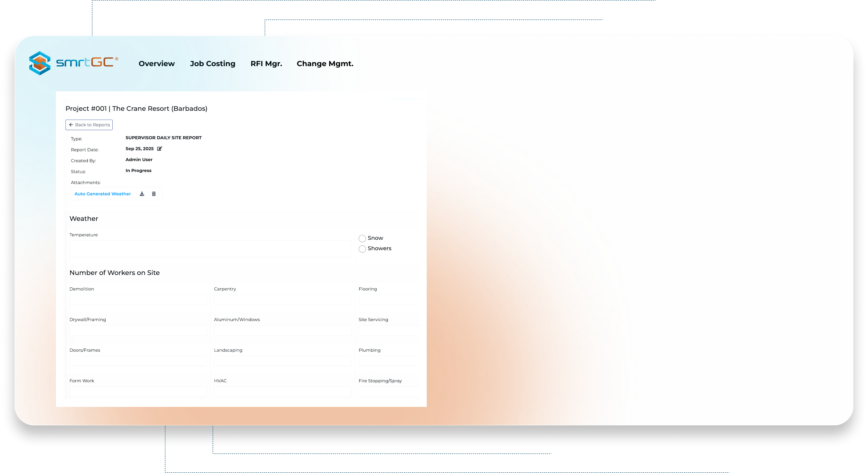Delete the attachment using the trash icon
Image resolution: width=868 pixels, height=473 pixels.
[x=154, y=193]
